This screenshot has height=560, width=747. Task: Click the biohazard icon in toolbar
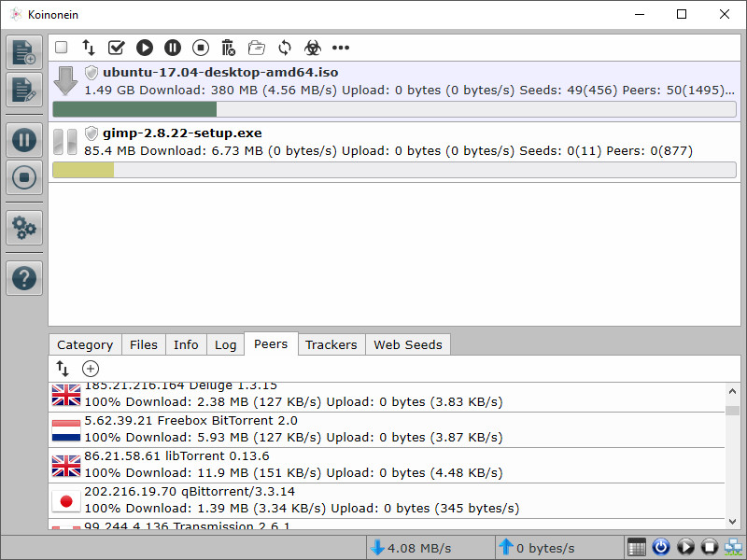pyautogui.click(x=313, y=48)
